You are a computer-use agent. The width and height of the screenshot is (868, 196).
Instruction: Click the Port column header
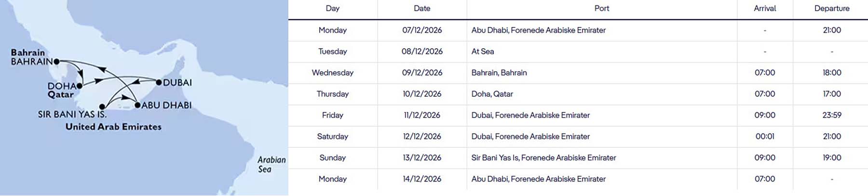[601, 8]
